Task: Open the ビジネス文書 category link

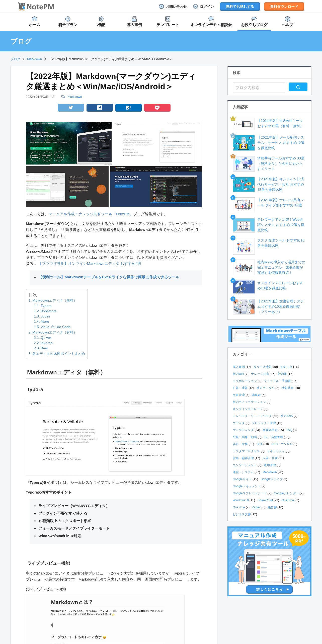Action: (x=241, y=514)
